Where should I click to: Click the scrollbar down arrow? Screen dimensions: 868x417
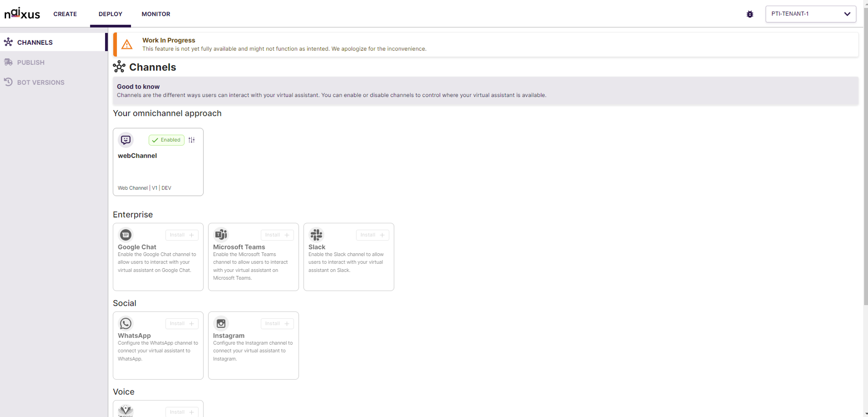click(x=865, y=414)
